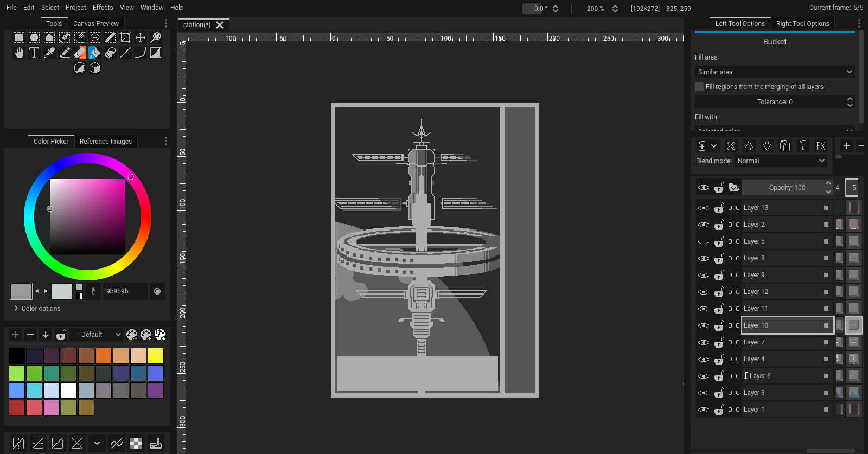Image resolution: width=868 pixels, height=454 pixels.
Task: Click the layer FX effects button
Action: 820,146
